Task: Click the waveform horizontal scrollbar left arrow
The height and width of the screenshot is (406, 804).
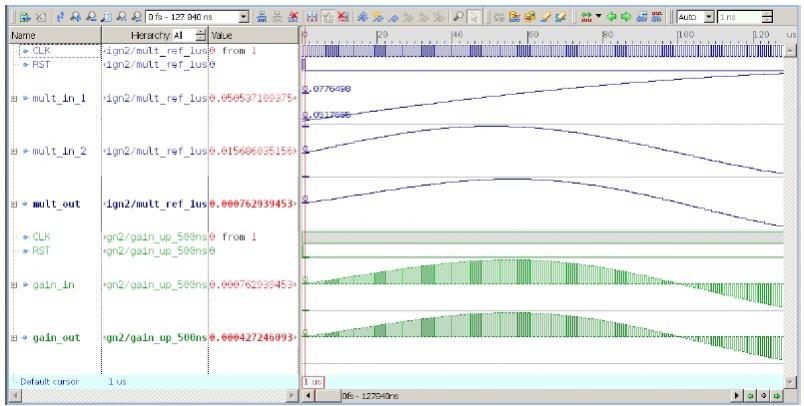Action: [x=307, y=395]
